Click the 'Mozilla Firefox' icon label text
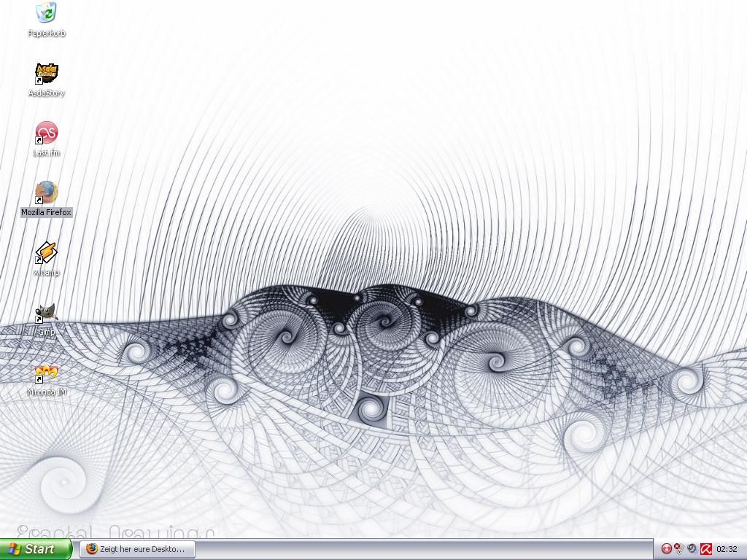The height and width of the screenshot is (560, 747). (47, 212)
